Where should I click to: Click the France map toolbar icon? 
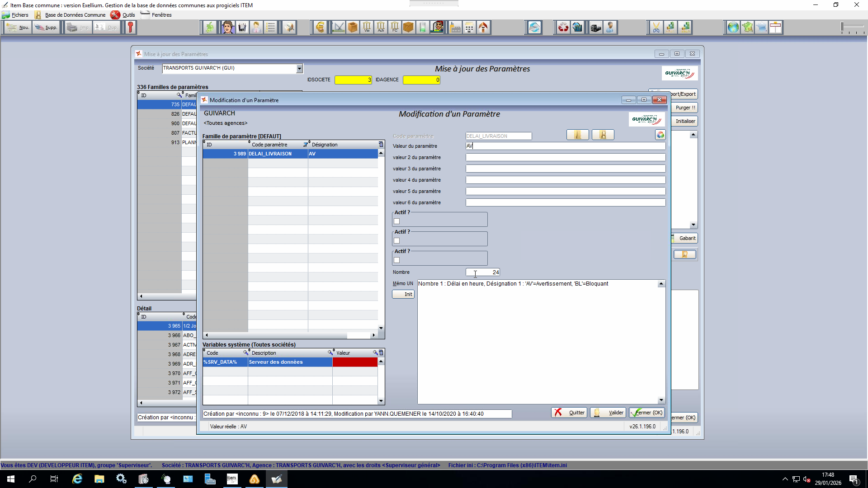(747, 28)
